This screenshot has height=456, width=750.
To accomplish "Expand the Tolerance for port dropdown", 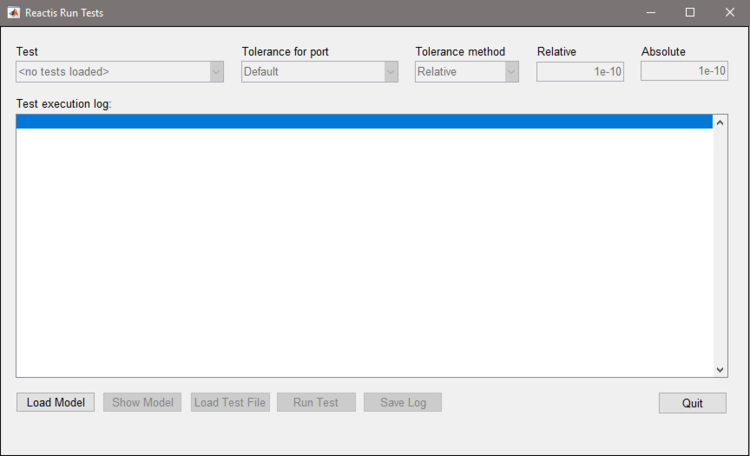I will 320,72.
